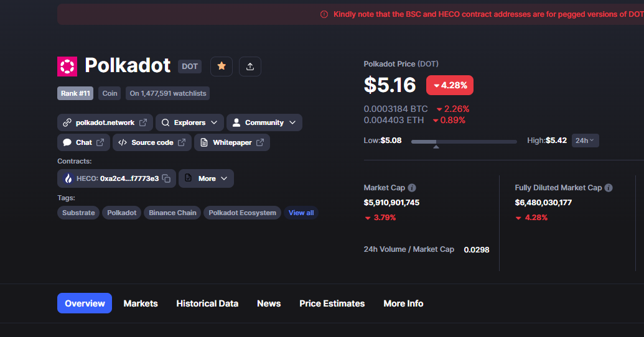The width and height of the screenshot is (644, 337).
Task: Click Fully Diluted value $6,480,030,177
Action: click(x=543, y=202)
